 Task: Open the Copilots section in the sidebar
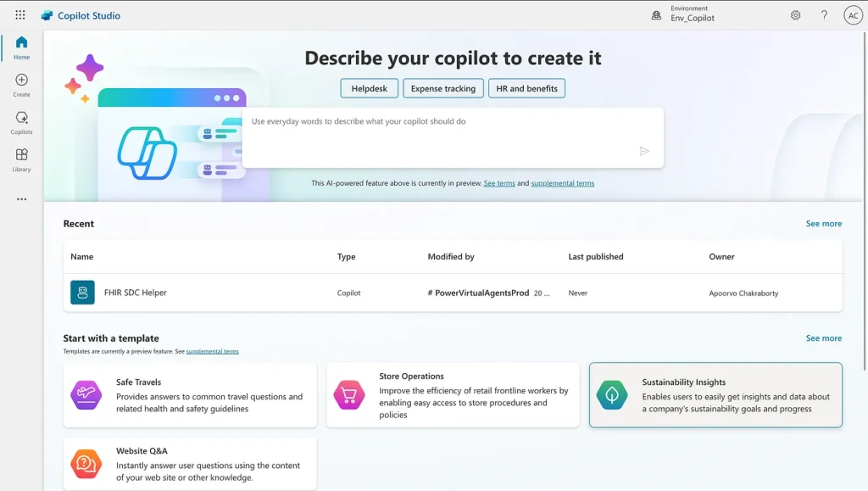point(20,120)
